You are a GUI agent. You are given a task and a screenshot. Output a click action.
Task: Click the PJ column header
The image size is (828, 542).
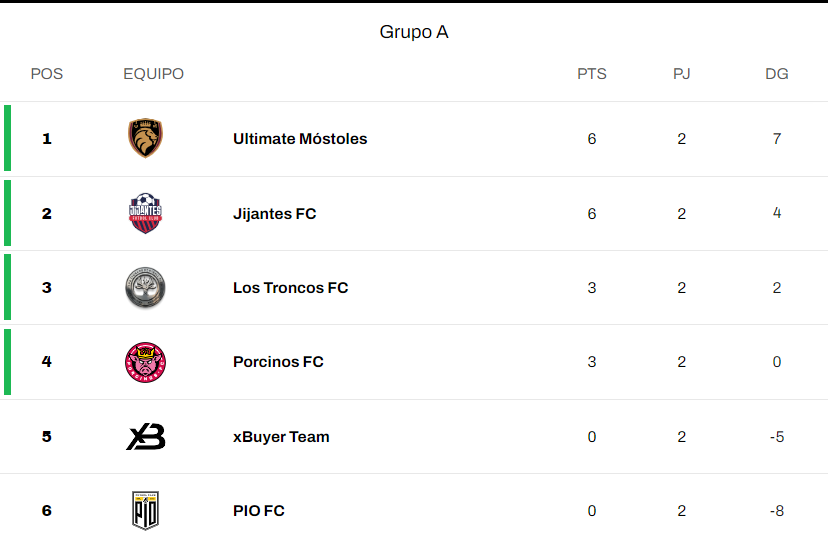click(x=682, y=73)
